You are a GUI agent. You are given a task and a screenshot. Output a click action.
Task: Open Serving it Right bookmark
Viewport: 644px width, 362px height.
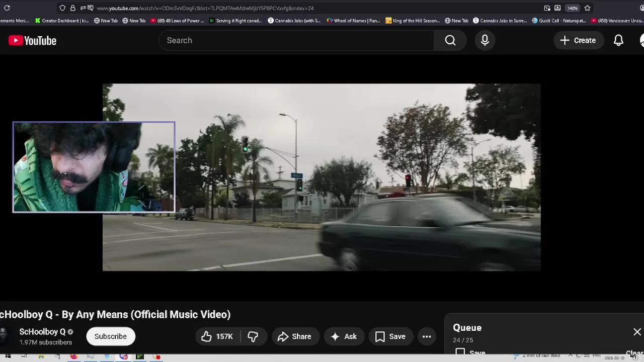pos(235,21)
